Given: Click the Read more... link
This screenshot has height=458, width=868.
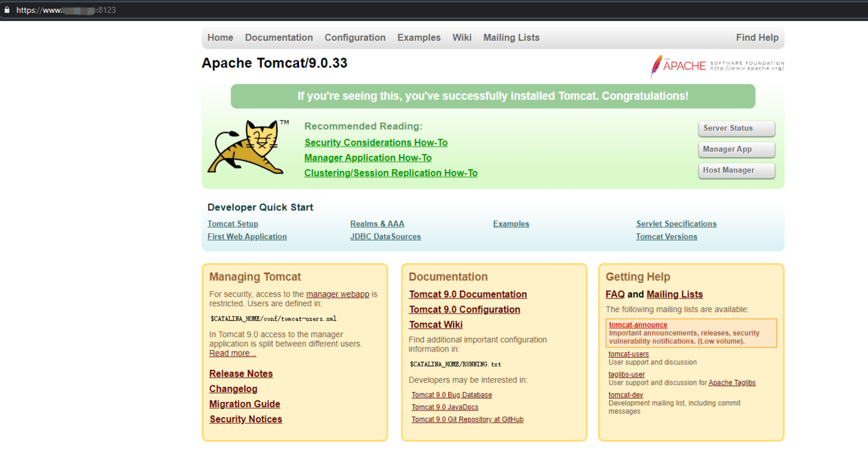Looking at the screenshot, I should pos(233,354).
